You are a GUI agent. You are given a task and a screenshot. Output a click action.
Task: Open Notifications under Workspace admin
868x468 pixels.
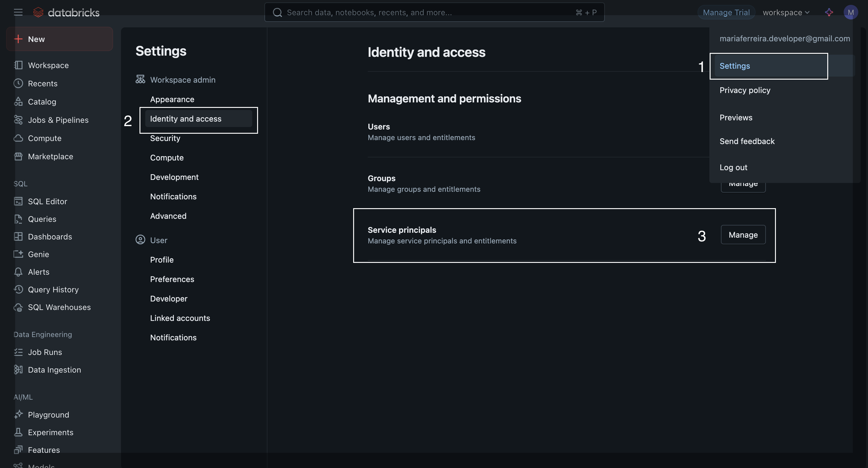point(173,196)
